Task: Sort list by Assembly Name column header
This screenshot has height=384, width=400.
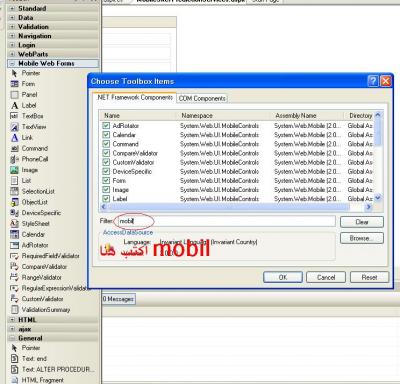Action: (x=306, y=115)
